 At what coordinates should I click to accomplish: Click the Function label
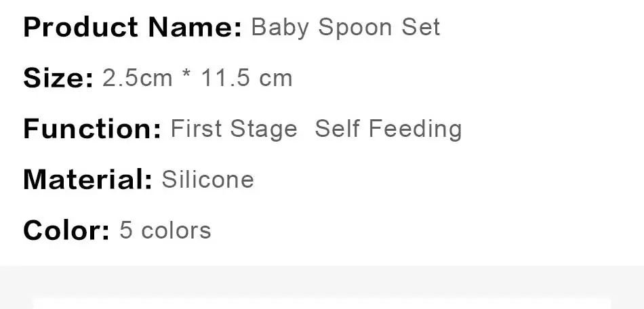pyautogui.click(x=92, y=129)
